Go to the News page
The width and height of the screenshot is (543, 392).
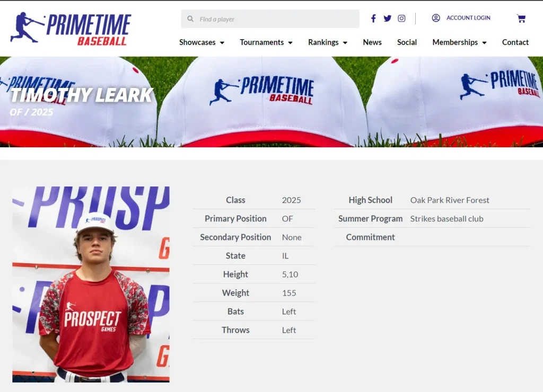tap(372, 42)
